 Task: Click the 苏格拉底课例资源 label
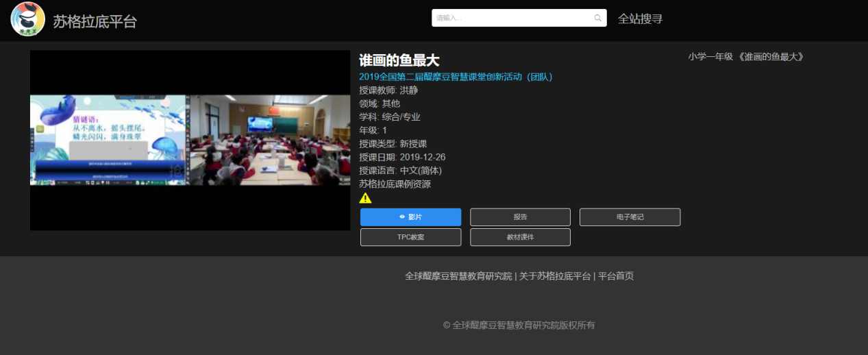[395, 184]
